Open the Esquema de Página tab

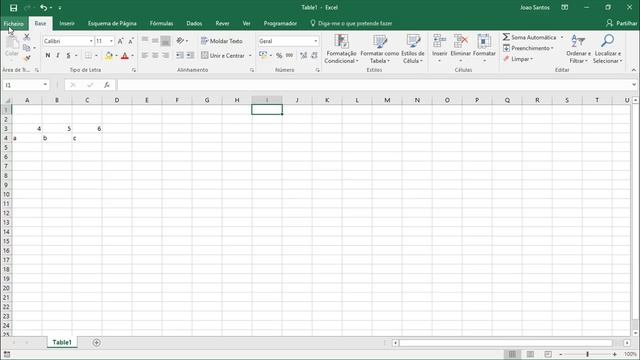(x=112, y=24)
